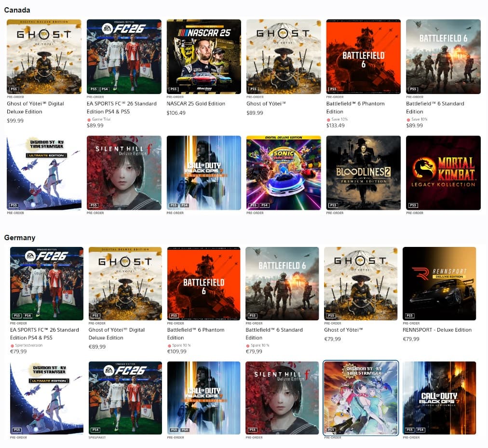The image size is (488, 448).
Task: Open the FC 26 Spielpaket bundle cover
Action: tap(125, 398)
